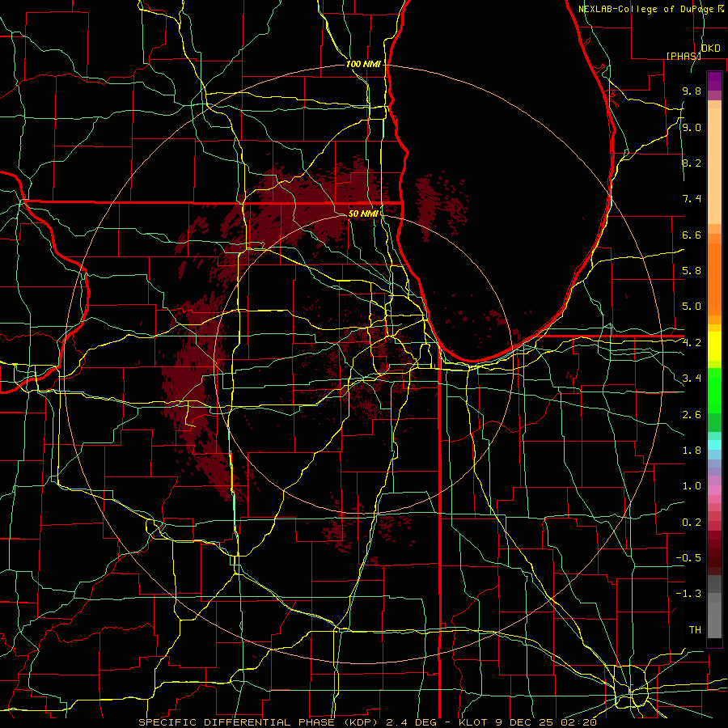Image resolution: width=728 pixels, height=728 pixels.
Task: Click the 4.2 scale value
Action: point(692,343)
